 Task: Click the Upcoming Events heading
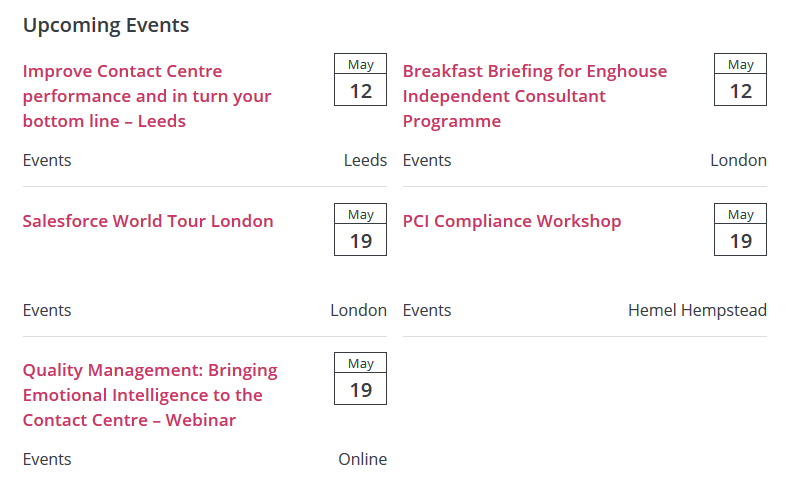[106, 26]
